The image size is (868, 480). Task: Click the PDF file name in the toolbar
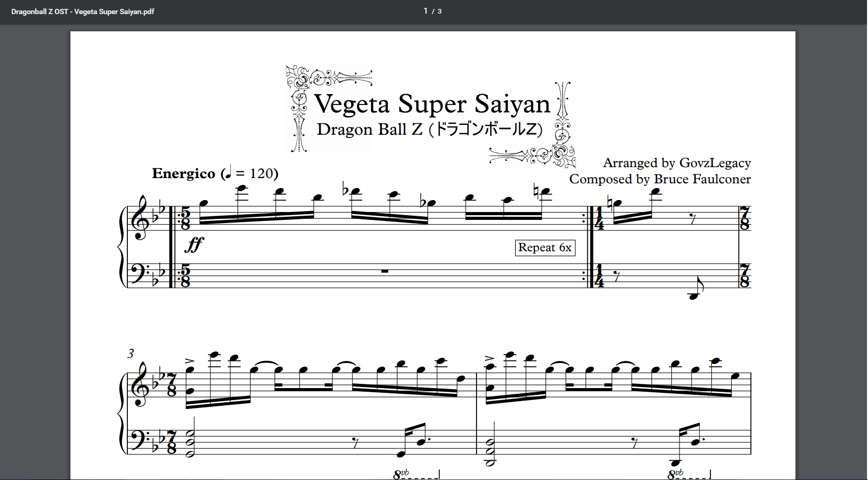pyautogui.click(x=82, y=11)
